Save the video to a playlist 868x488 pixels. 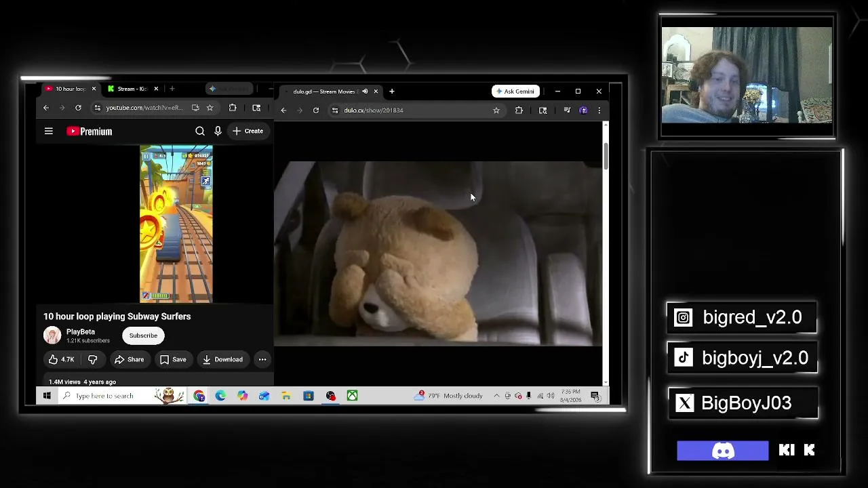pos(173,359)
